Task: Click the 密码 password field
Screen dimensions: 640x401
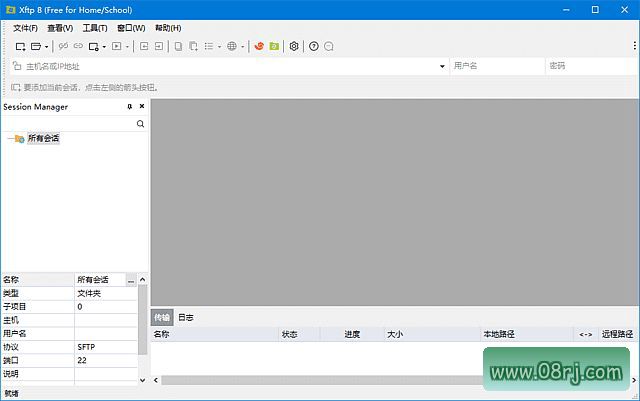Action: point(592,66)
